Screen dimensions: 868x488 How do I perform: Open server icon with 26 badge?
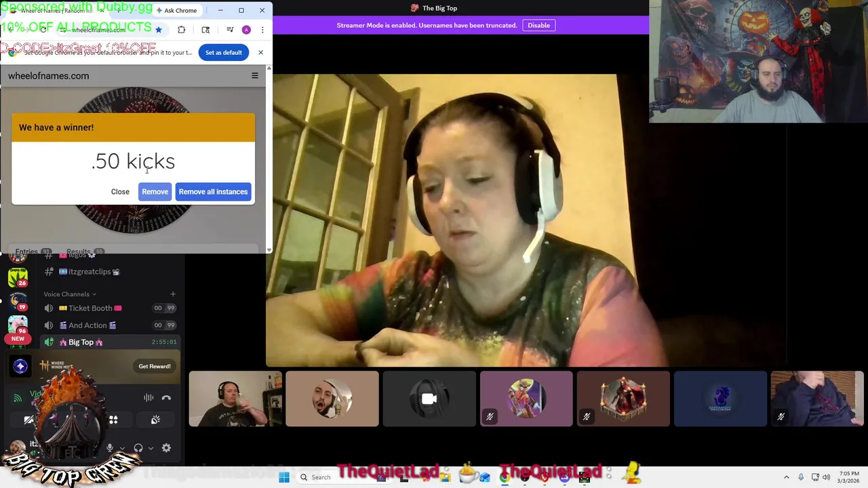pos(18,277)
